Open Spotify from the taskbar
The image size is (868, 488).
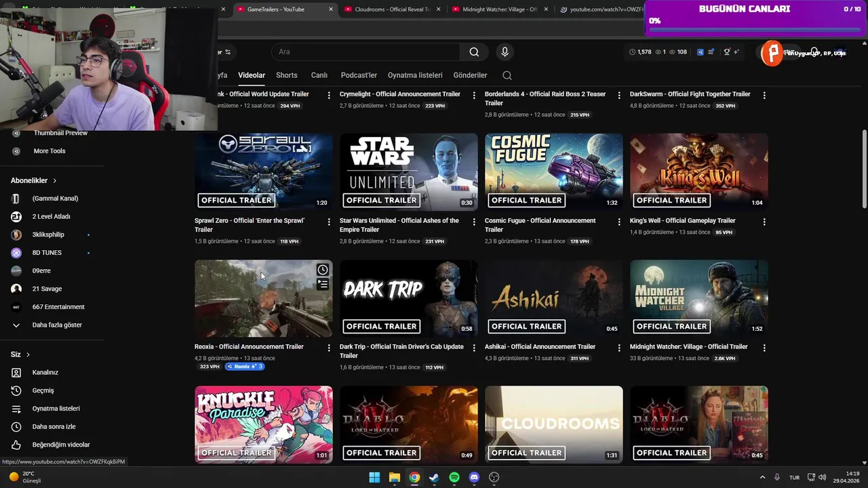pos(454,477)
